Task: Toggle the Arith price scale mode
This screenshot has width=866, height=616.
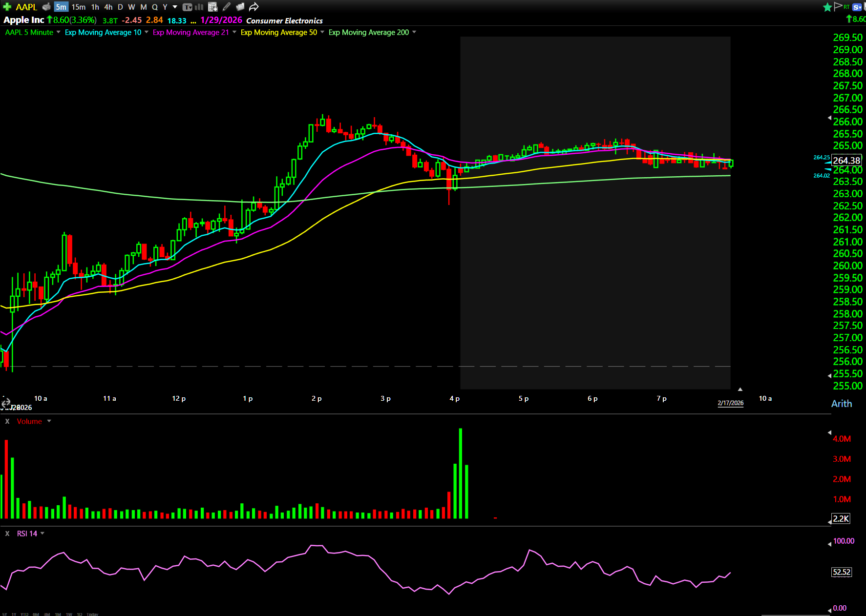Action: [841, 404]
